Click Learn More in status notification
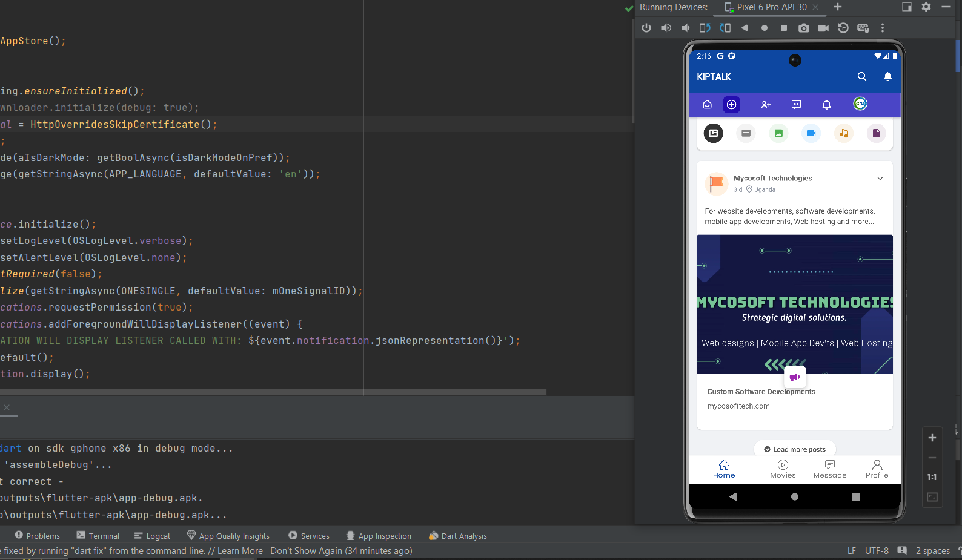962x560 pixels. tap(240, 551)
